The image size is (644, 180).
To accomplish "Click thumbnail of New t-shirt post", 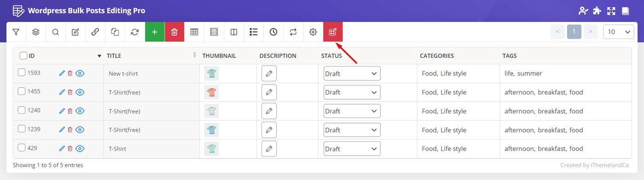I will point(212,73).
